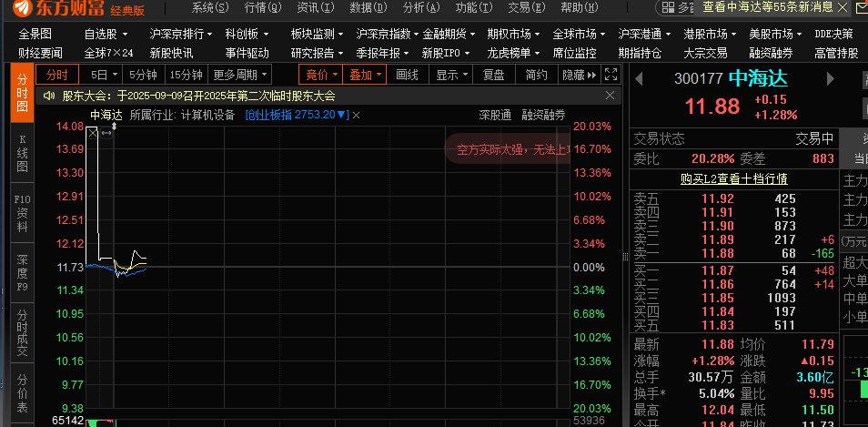The height and width of the screenshot is (427, 868).
Task: Toggle the 复盘 replay mode
Action: pos(493,75)
